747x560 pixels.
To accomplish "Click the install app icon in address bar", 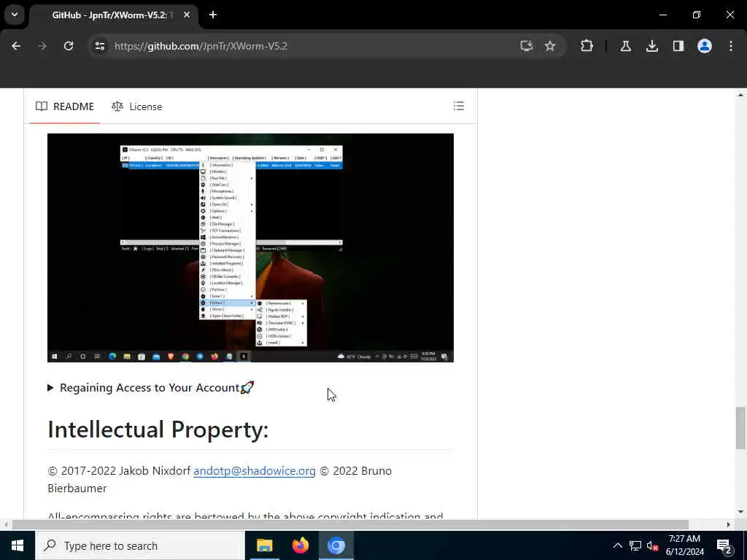I will (527, 46).
